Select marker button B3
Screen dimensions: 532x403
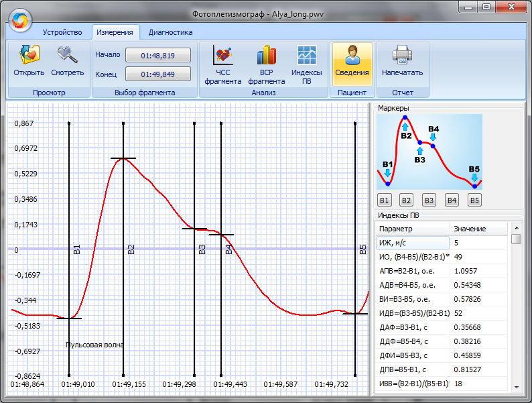429,200
